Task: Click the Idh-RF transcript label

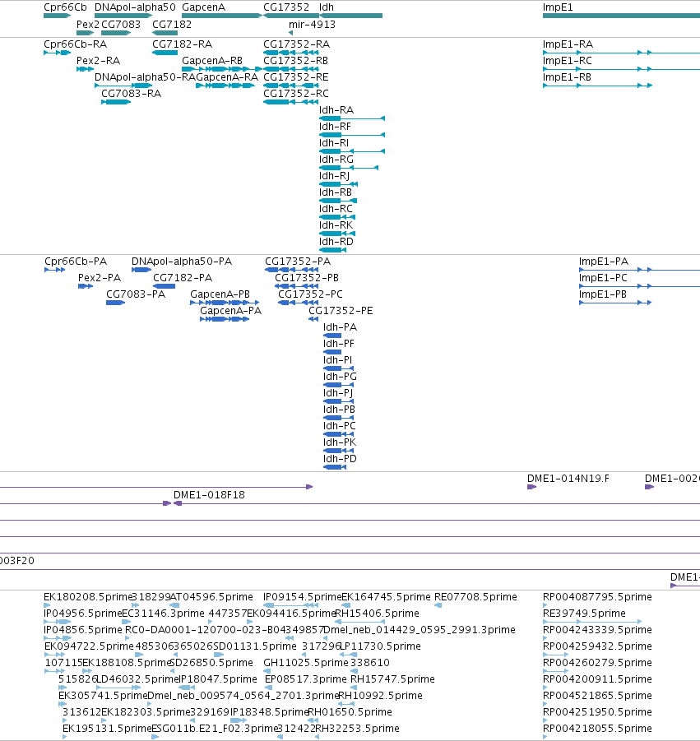Action: click(x=335, y=127)
